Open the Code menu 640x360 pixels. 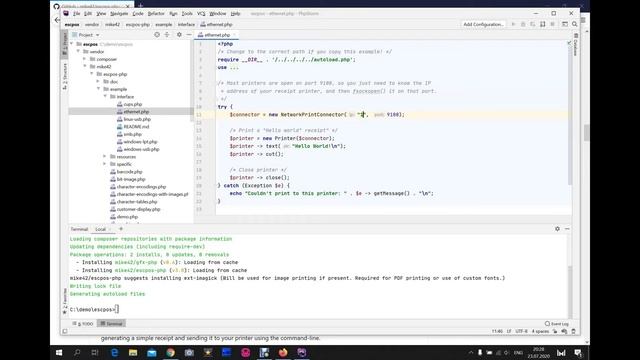click(x=138, y=13)
